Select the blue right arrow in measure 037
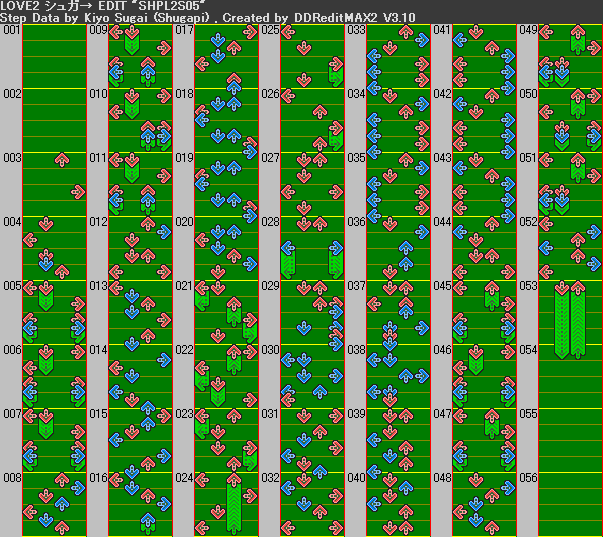Image resolution: width=603 pixels, height=537 pixels. click(x=422, y=328)
